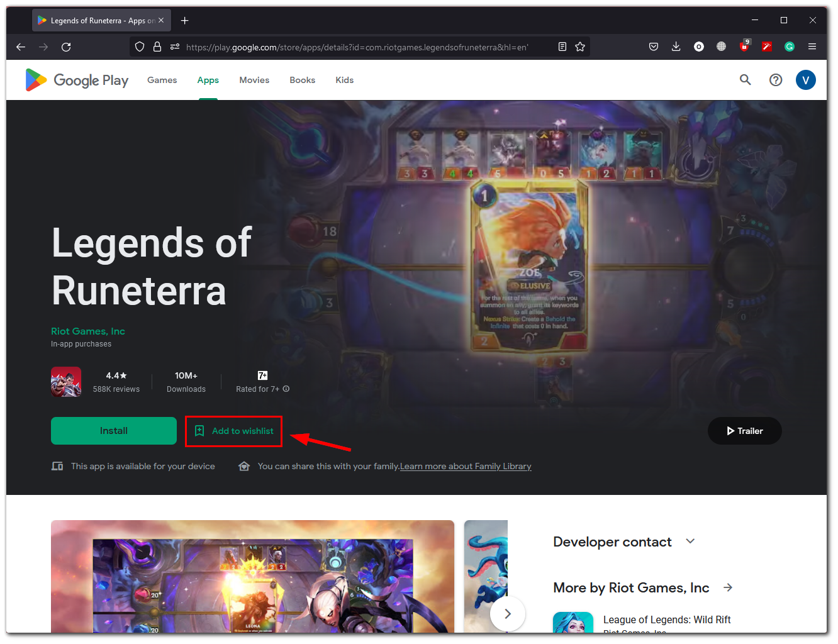Open the red extension with badge 9
Viewport: 838px width, 644px height.
744,46
